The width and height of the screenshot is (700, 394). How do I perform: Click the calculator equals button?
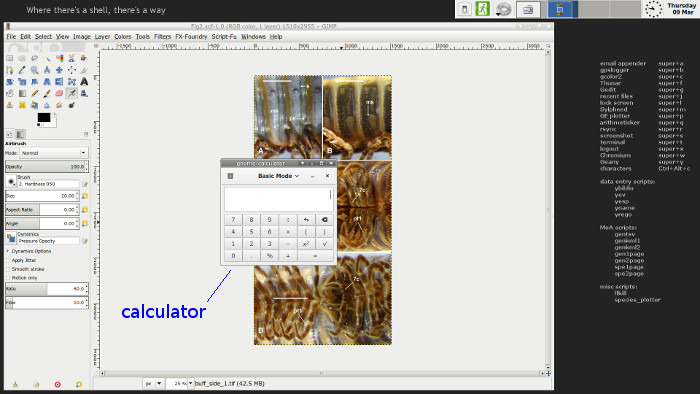click(315, 256)
